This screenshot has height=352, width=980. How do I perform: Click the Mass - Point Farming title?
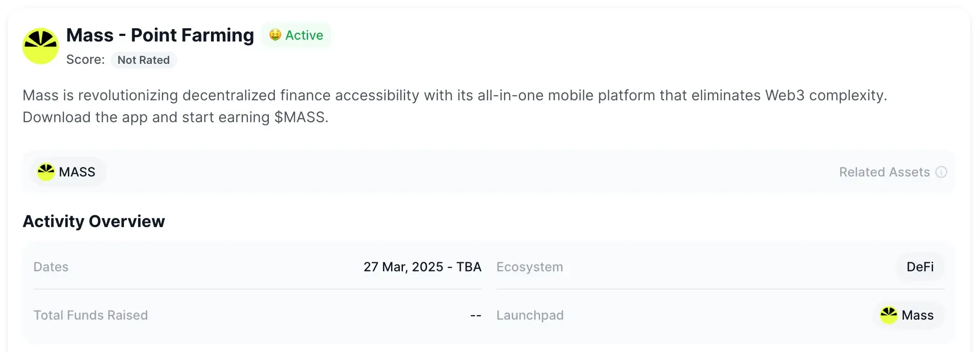click(160, 35)
